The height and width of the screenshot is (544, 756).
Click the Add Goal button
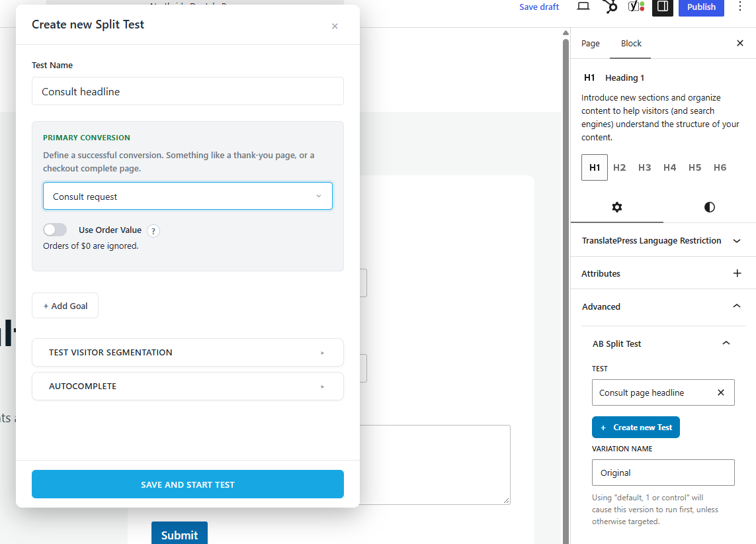pos(65,306)
